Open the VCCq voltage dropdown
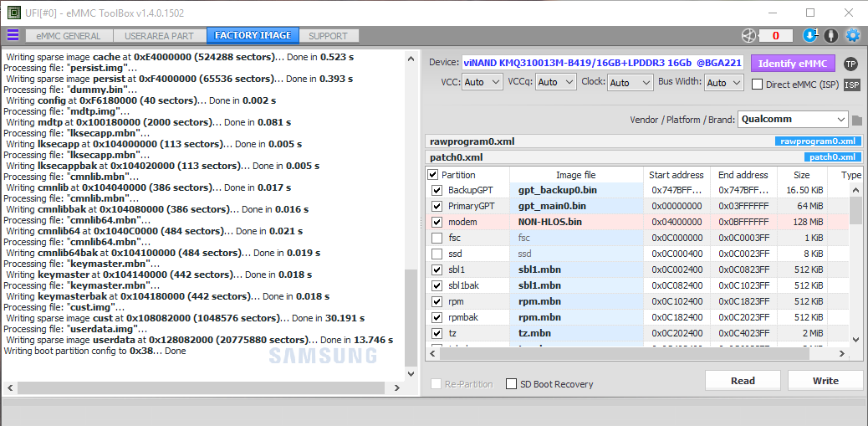Screen dimensions: 868x426 556,83
